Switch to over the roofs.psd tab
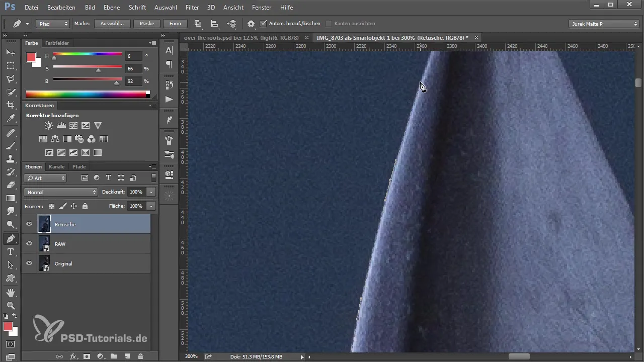 [x=242, y=38]
